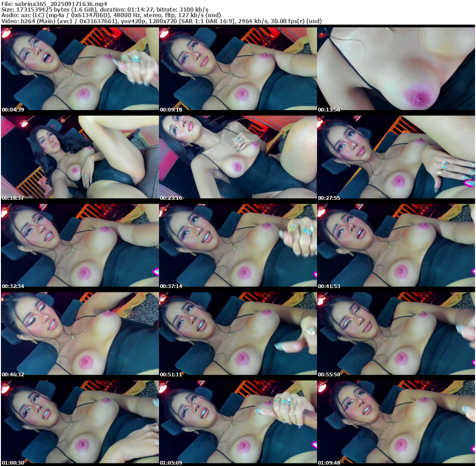
Task: Select the Size line showing 1.6 GiB
Action: 105,9
